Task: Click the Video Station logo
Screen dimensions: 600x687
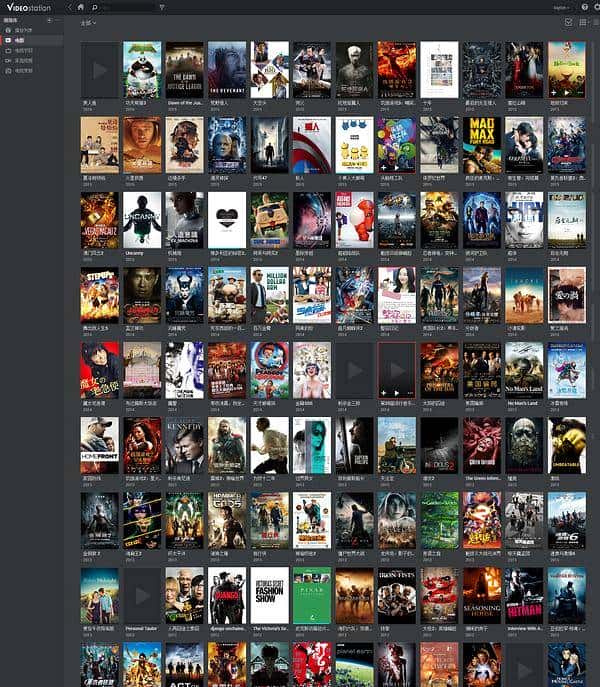Action: [x=28, y=7]
